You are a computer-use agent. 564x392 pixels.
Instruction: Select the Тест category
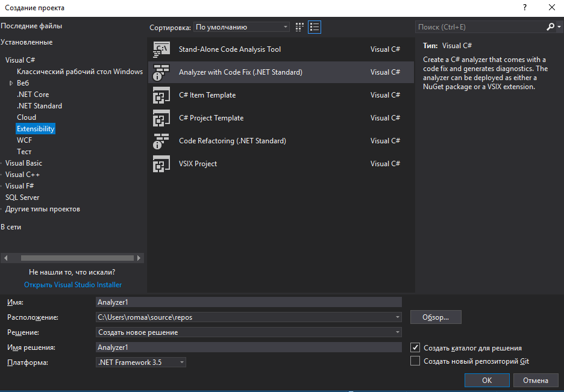point(24,152)
